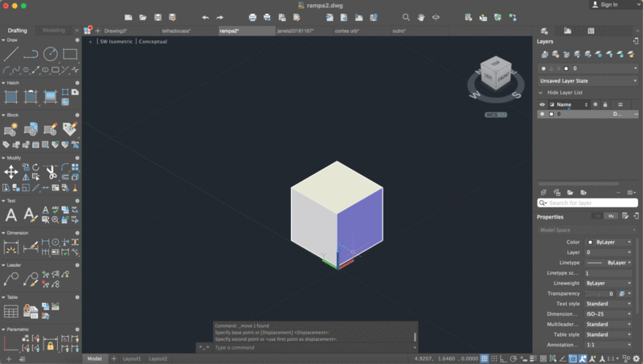Select the Circle tool
The height and width of the screenshot is (364, 643).
click(x=51, y=54)
